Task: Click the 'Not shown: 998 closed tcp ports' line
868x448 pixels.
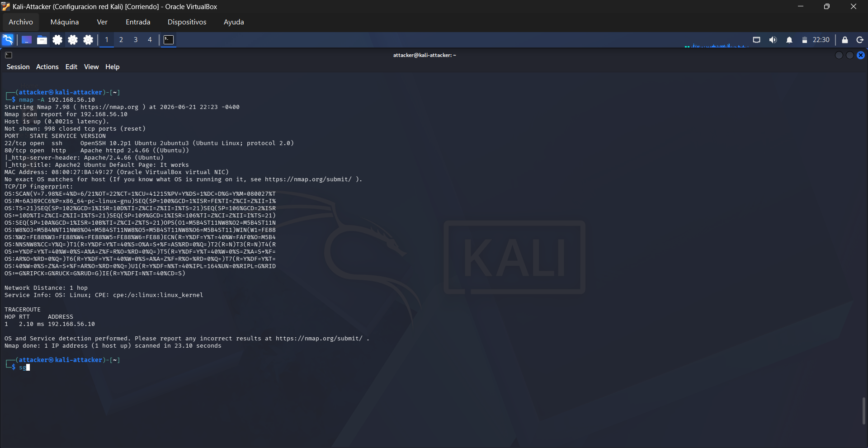Action: click(75, 129)
